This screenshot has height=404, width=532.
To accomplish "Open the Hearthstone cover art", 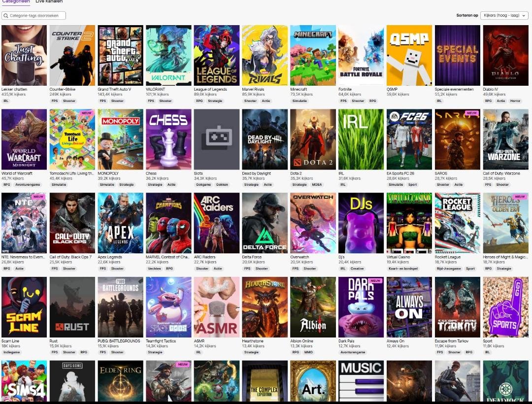I will click(265, 307).
